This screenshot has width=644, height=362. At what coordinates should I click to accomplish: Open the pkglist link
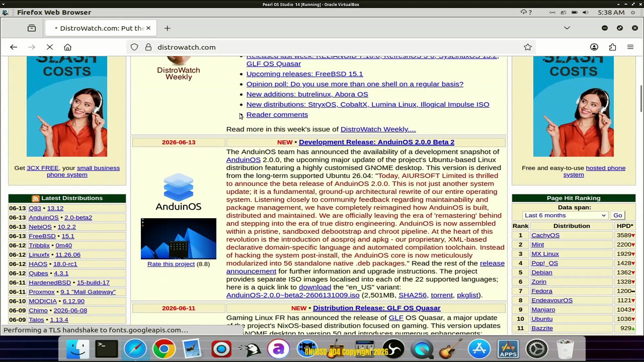pyautogui.click(x=467, y=295)
